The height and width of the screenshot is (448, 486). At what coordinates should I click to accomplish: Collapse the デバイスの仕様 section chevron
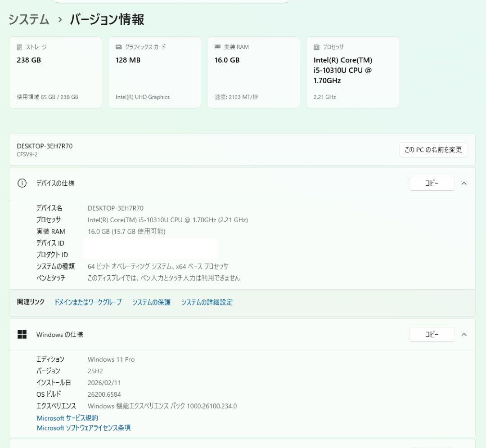point(464,183)
